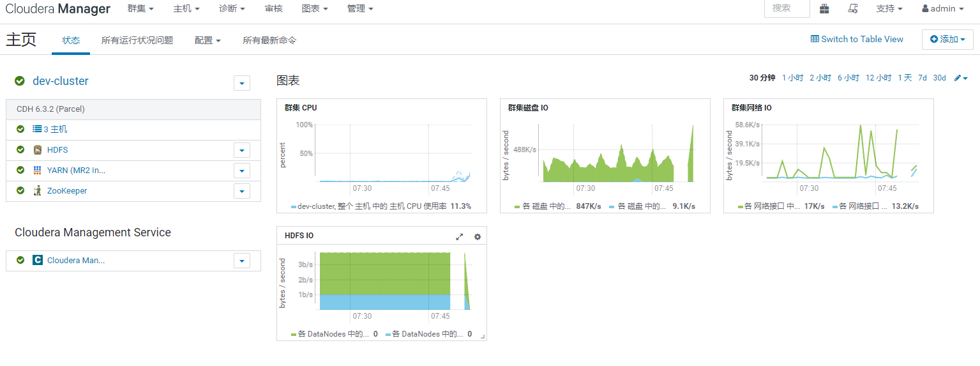
Task: Open the 管理 menu
Action: click(x=360, y=8)
